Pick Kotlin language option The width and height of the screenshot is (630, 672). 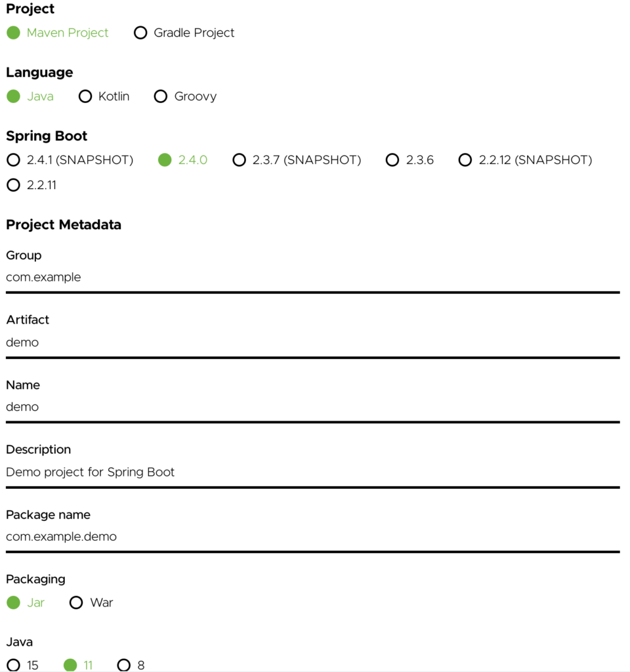point(85,96)
